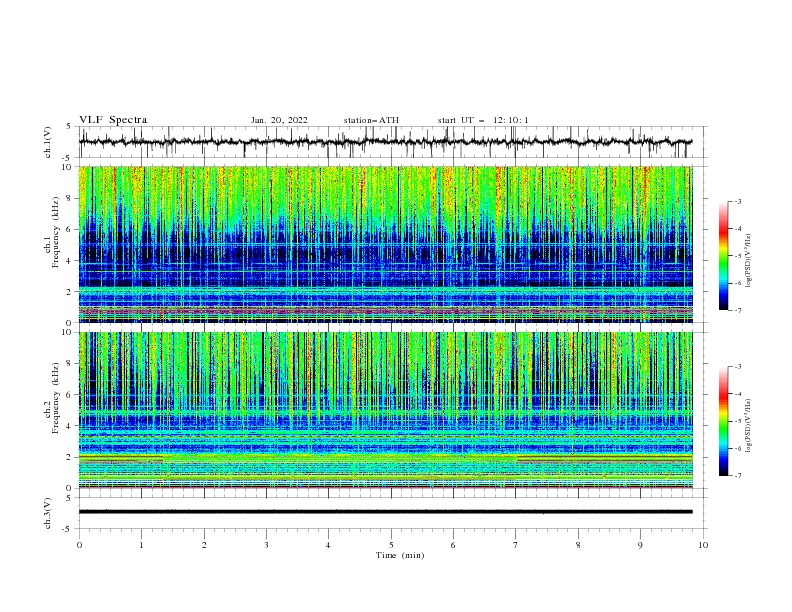The image size is (792, 612).
Task: Click the "VLF Spectra" plot title
Action: pyautogui.click(x=113, y=120)
